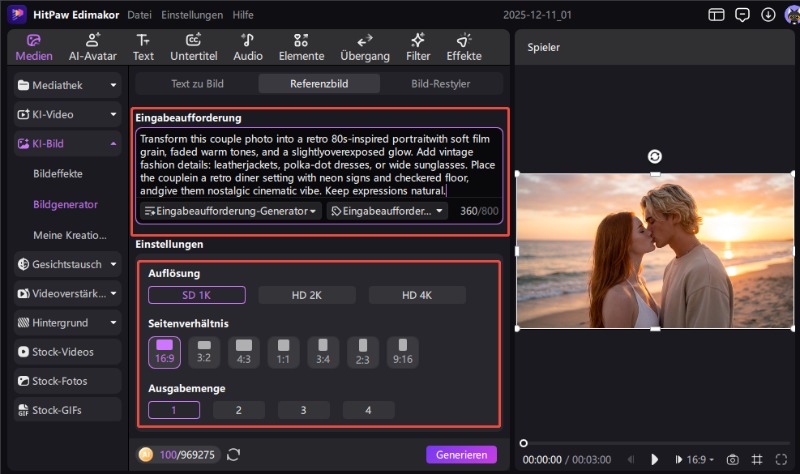The width and height of the screenshot is (800, 474).
Task: Open the AI-Avatar tool
Action: tap(93, 47)
